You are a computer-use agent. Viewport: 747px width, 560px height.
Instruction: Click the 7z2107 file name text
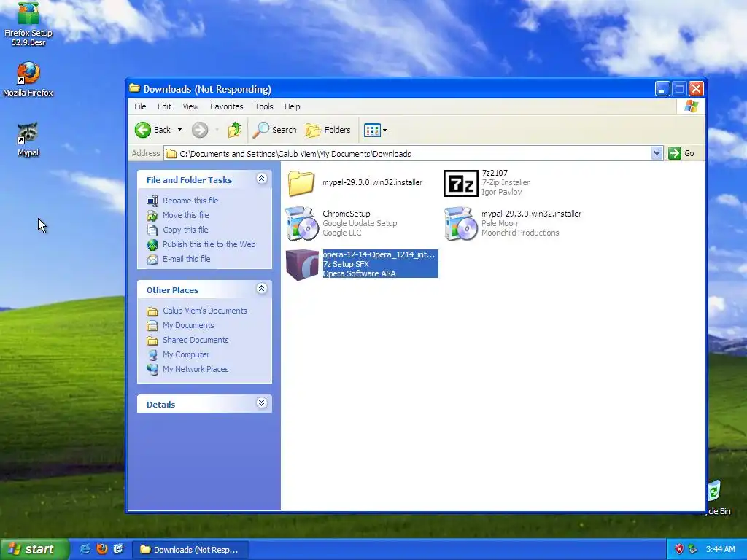pos(495,173)
